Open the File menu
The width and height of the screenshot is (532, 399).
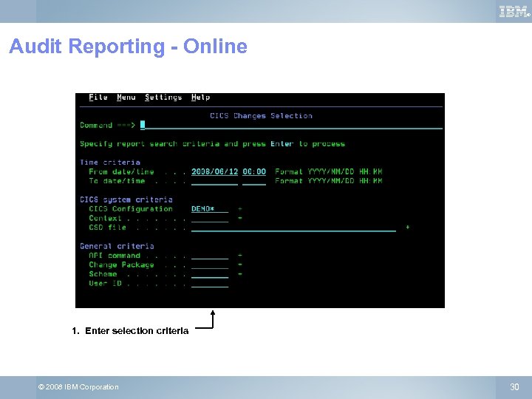coord(98,98)
